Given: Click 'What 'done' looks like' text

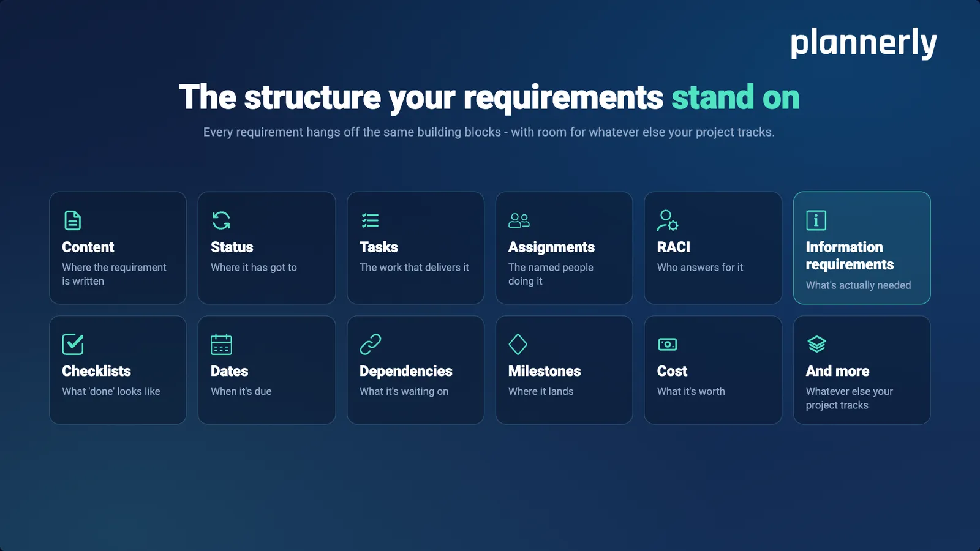Looking at the screenshot, I should [x=111, y=391].
